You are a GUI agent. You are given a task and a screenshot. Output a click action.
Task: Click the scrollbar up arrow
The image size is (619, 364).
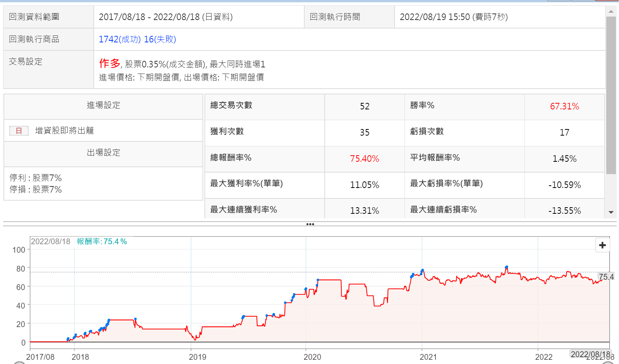(x=611, y=12)
